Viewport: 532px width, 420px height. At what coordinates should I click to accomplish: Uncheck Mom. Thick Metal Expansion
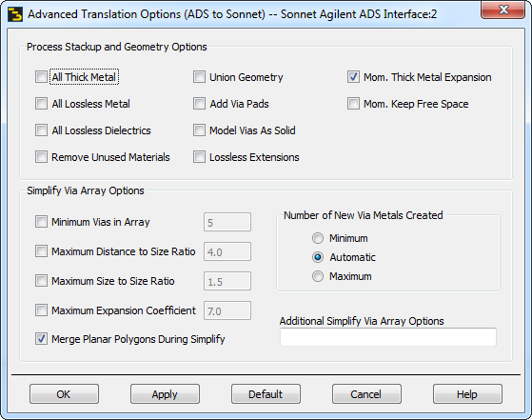[x=353, y=77]
